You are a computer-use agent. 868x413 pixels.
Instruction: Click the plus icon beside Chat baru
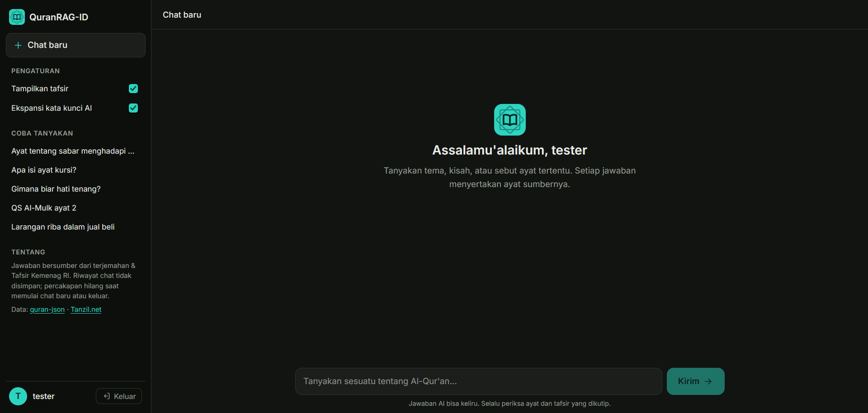click(x=18, y=45)
